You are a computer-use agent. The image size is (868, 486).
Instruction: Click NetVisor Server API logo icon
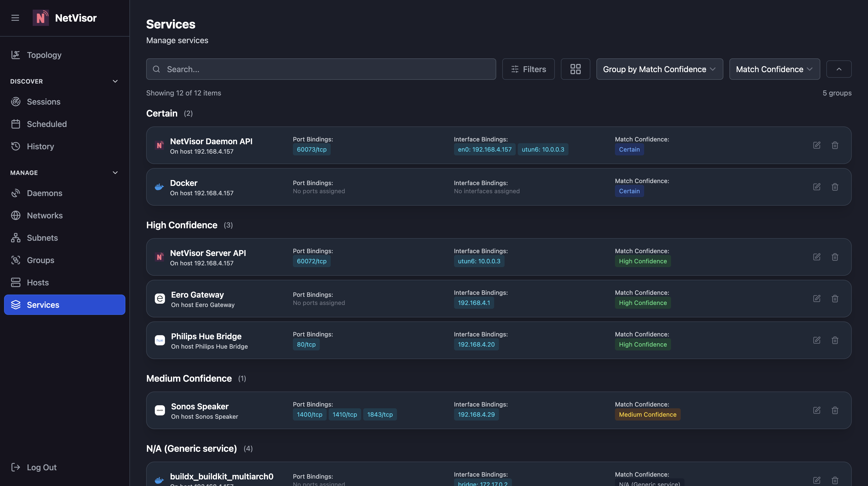click(159, 257)
